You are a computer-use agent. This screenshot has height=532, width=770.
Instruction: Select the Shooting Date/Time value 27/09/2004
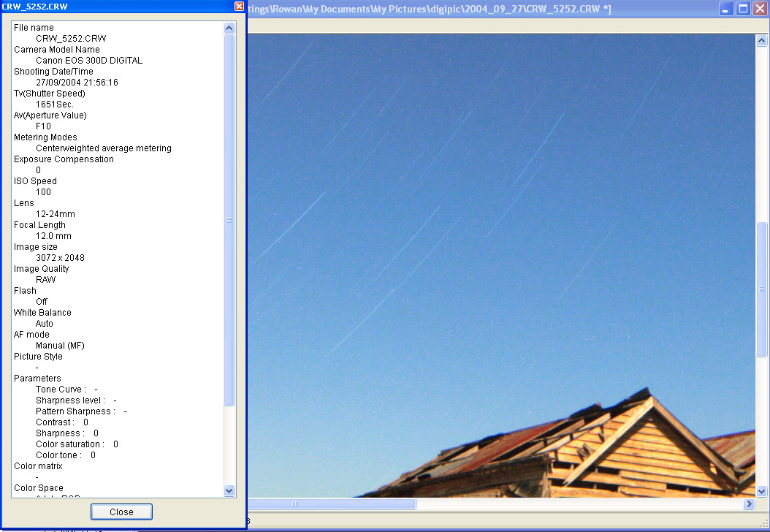(x=77, y=83)
